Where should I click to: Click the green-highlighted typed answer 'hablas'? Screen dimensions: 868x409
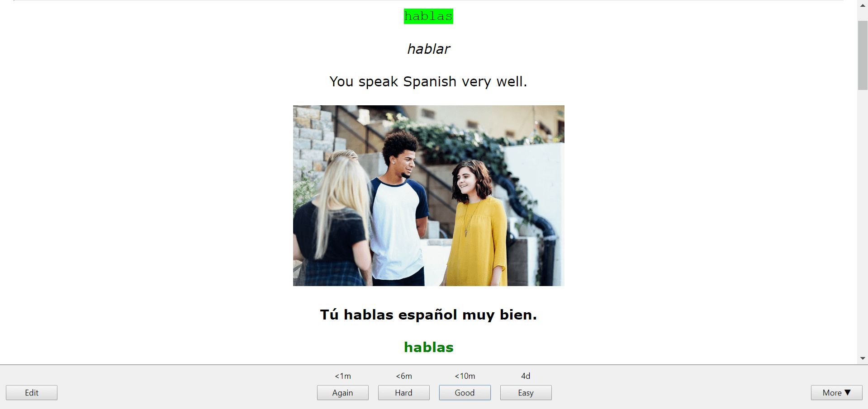point(428,16)
